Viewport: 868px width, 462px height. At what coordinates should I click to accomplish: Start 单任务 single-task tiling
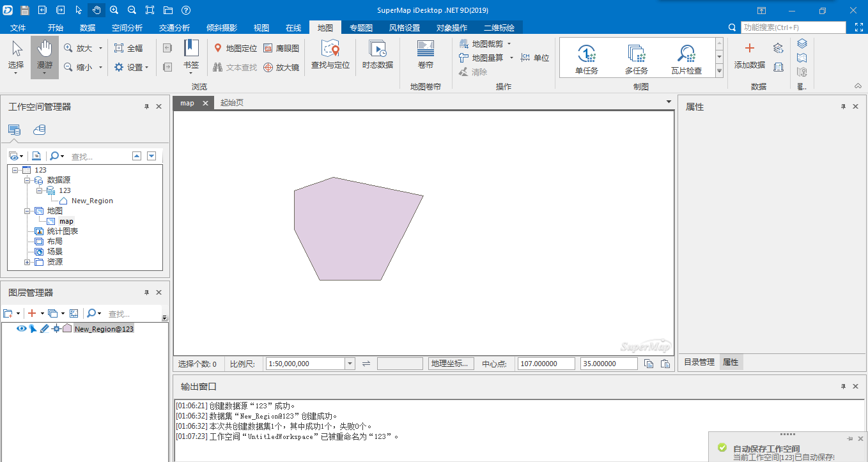point(586,59)
